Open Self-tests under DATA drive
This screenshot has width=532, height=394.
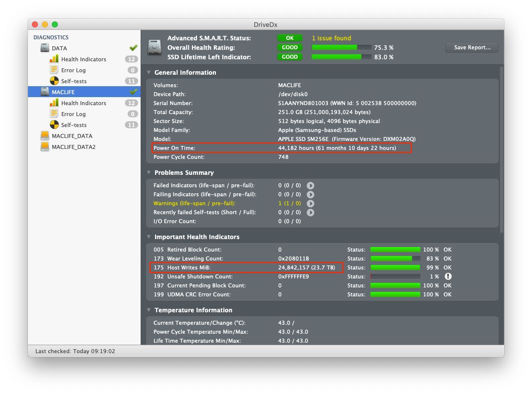coord(74,81)
